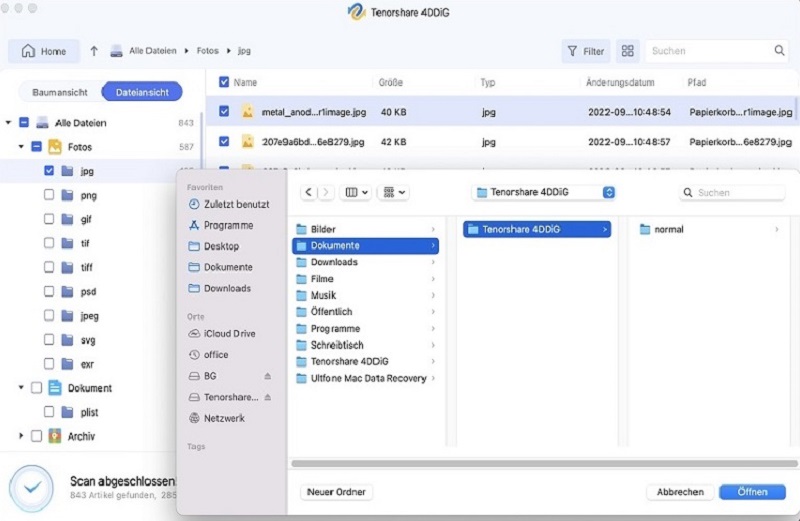800x521 pixels.
Task: Eject the BG volume
Action: 267,376
